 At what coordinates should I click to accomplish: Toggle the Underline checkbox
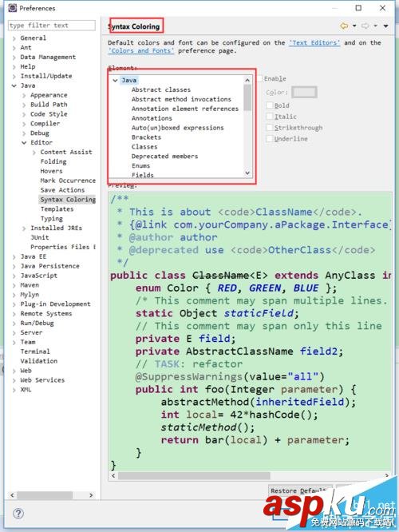(x=270, y=139)
